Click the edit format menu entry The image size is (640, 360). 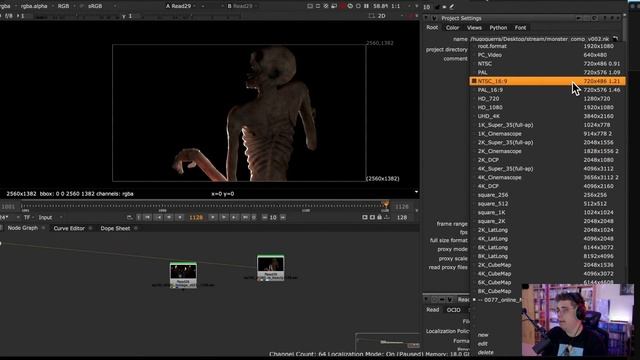point(482,344)
